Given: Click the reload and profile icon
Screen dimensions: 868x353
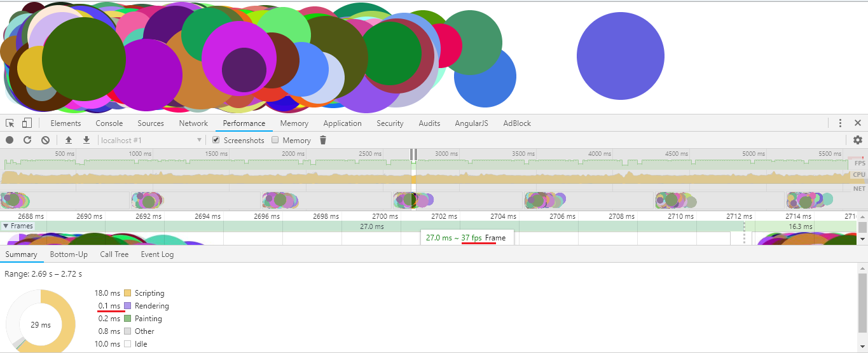Looking at the screenshot, I should pyautogui.click(x=27, y=140).
